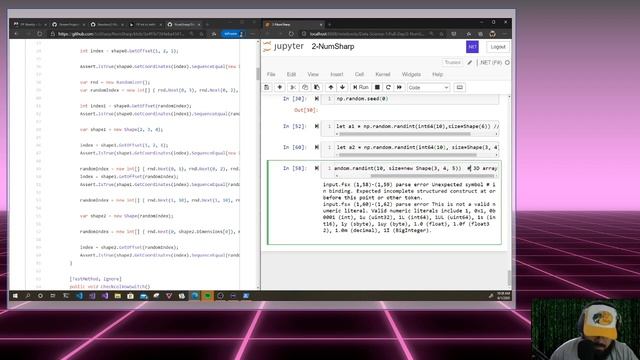Image resolution: width=640 pixels, height=360 pixels.
Task: Interrupt the kernel with the stop icon
Action: (x=377, y=87)
